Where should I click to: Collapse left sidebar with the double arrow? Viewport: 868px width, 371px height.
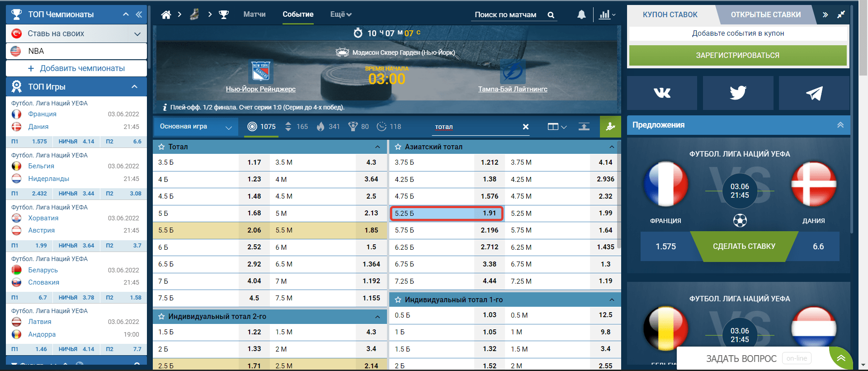coord(139,14)
